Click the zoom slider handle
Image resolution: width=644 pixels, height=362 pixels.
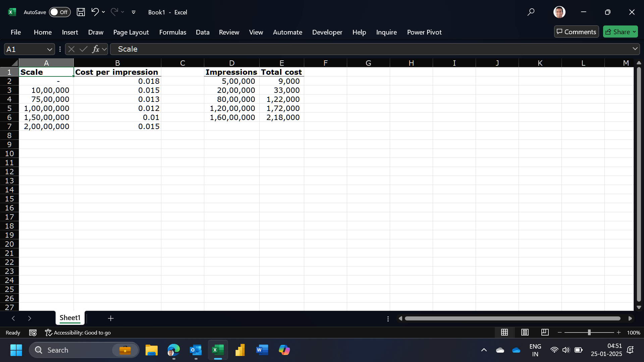pos(589,332)
